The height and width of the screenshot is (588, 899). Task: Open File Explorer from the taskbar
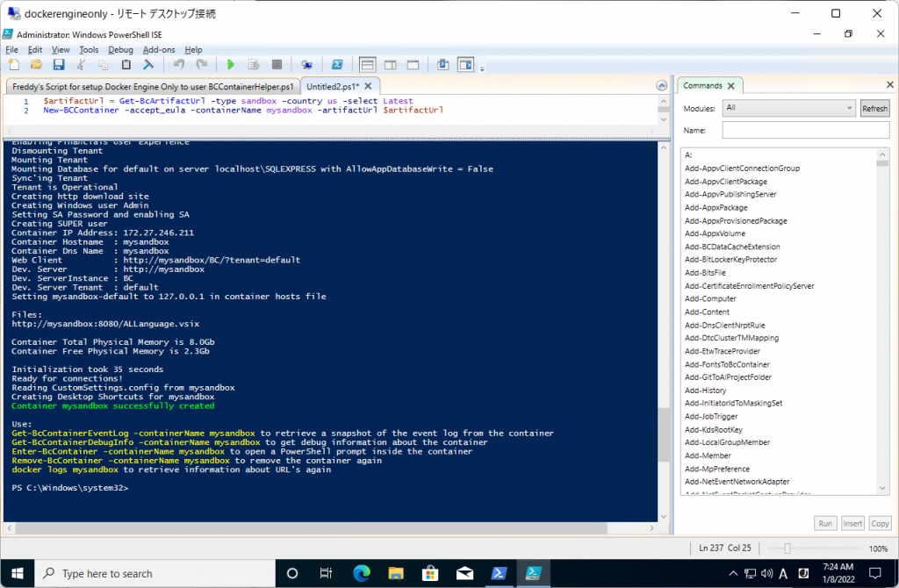pyautogui.click(x=396, y=573)
